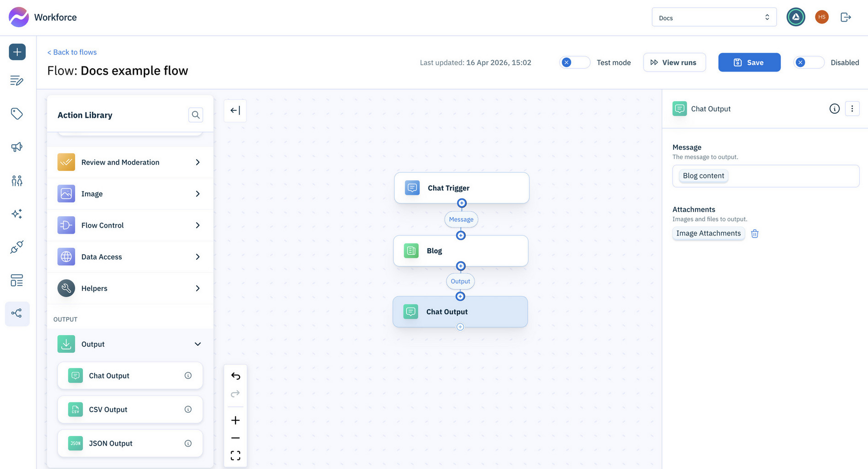Delete the Image Attachments entry
Image resolution: width=868 pixels, height=469 pixels.
pyautogui.click(x=755, y=233)
